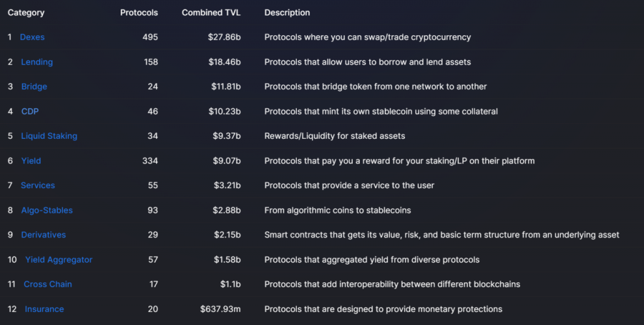Image resolution: width=644 pixels, height=325 pixels.
Task: Click the Services category link
Action: coord(38,185)
